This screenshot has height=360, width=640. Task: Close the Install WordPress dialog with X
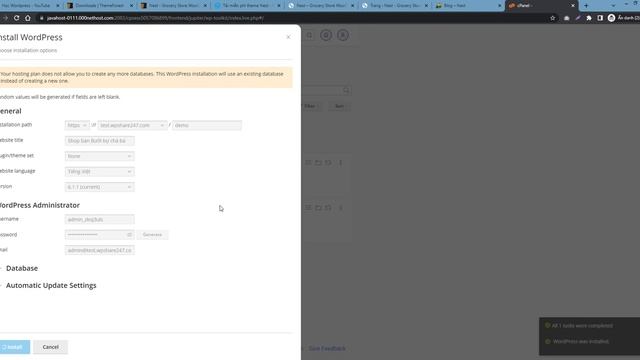coord(289,37)
